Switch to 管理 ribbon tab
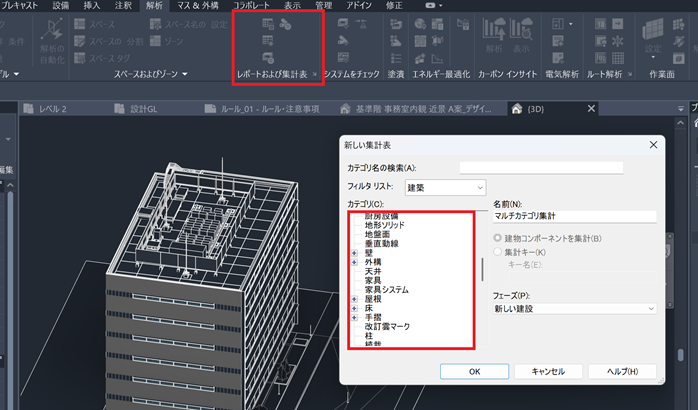 [324, 5]
